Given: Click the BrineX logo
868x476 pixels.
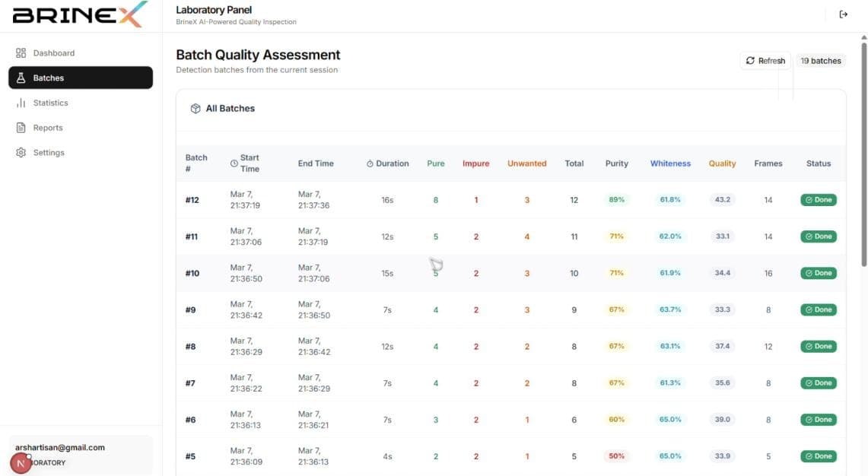Looking at the screenshot, I should point(81,15).
